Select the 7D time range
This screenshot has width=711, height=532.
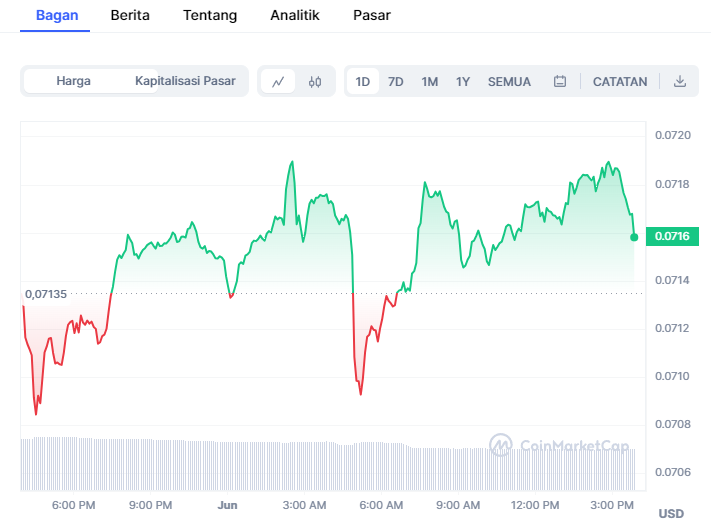pos(396,82)
